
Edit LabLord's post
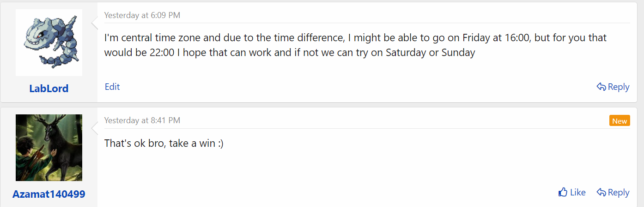click(x=112, y=87)
